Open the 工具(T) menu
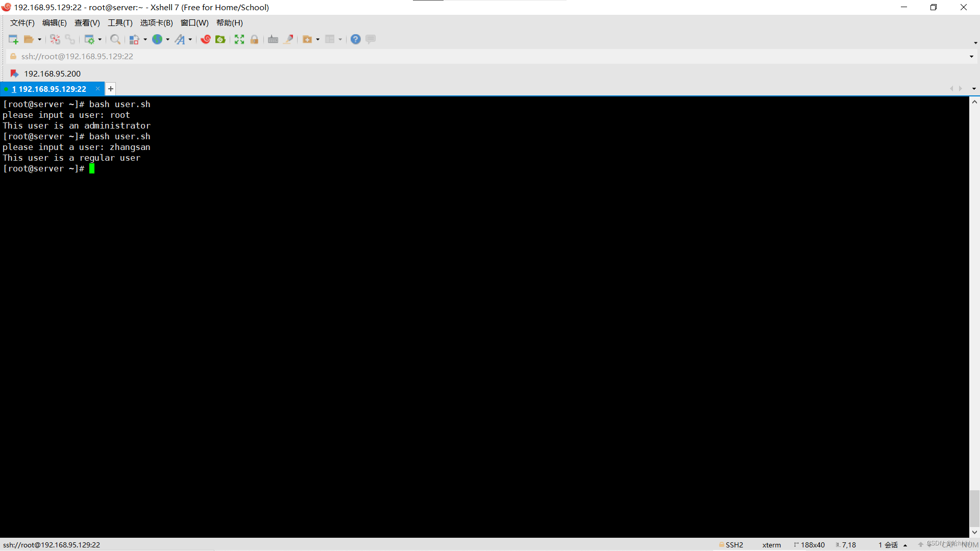Image resolution: width=980 pixels, height=551 pixels. click(120, 23)
